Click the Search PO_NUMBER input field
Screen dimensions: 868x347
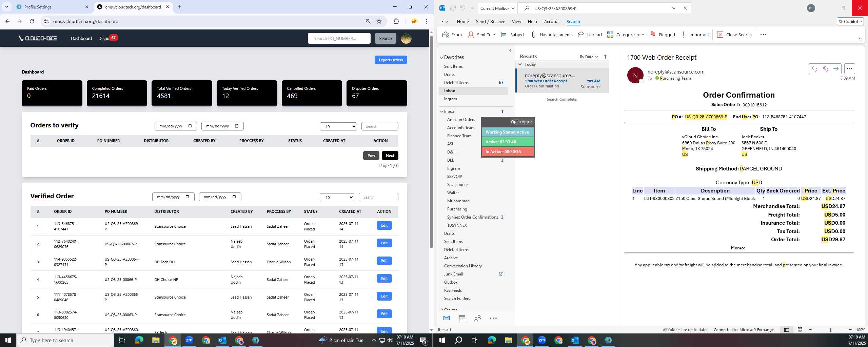[x=339, y=38]
